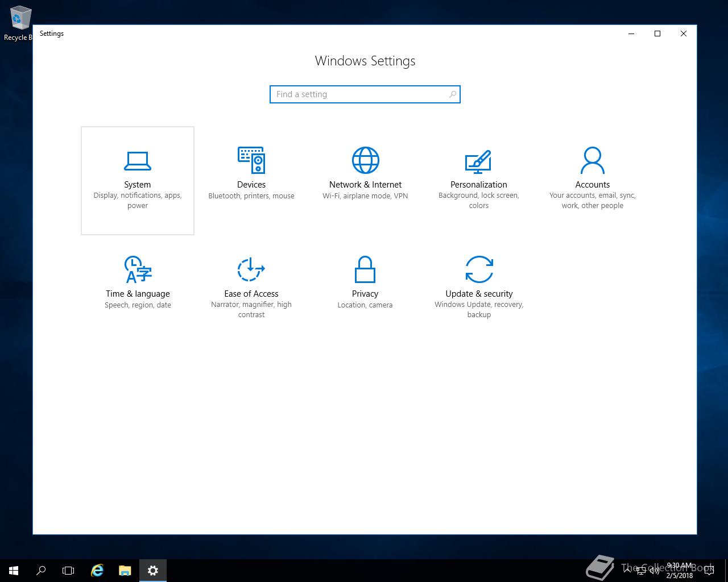Open the Action Center notifications icon
Viewport: 728px width, 582px height.
click(x=709, y=571)
